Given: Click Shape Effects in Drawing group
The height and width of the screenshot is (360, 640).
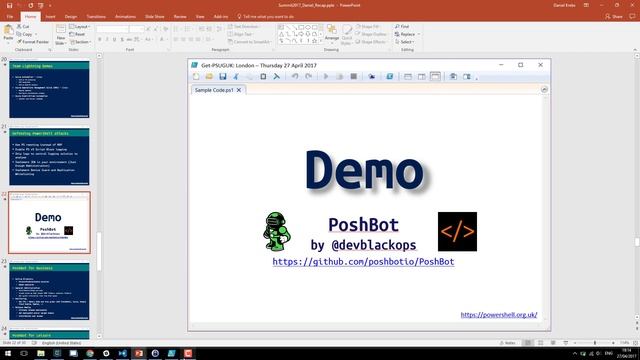Looking at the screenshot, I should (x=371, y=42).
